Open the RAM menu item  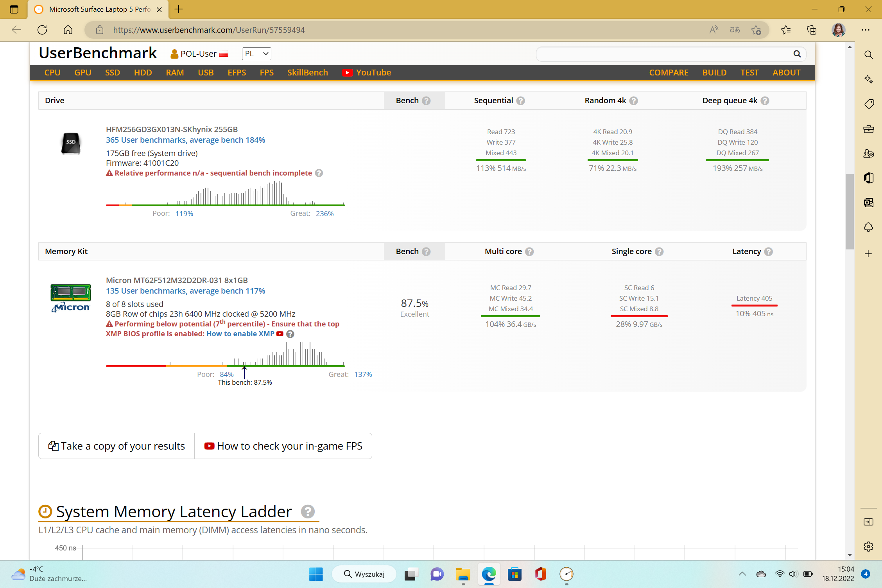[x=175, y=73]
